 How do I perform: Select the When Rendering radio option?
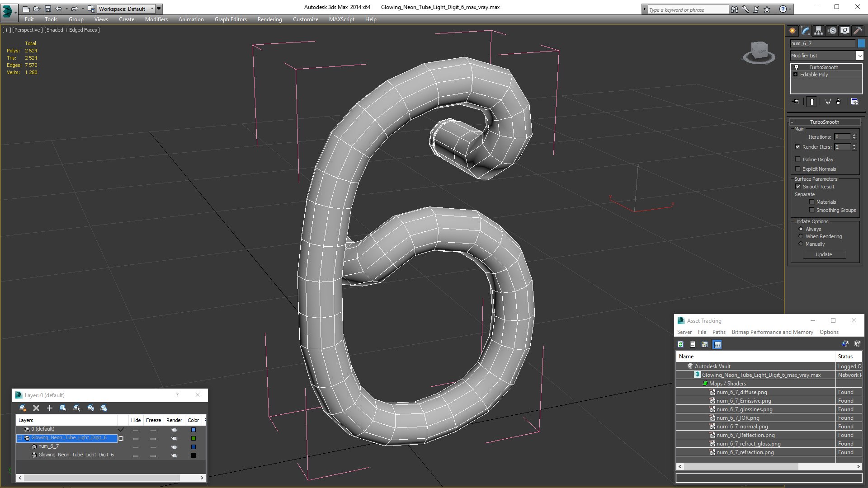click(801, 236)
